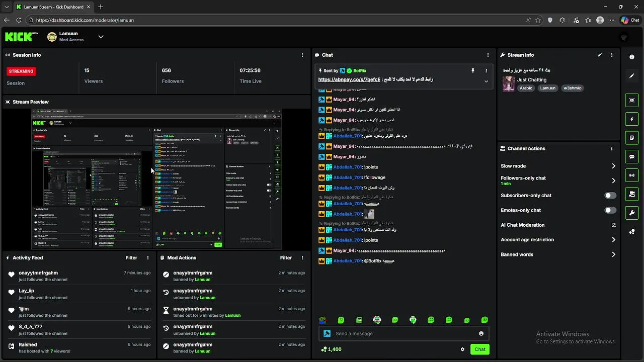Click the 656 Followers stat

pyautogui.click(x=173, y=75)
